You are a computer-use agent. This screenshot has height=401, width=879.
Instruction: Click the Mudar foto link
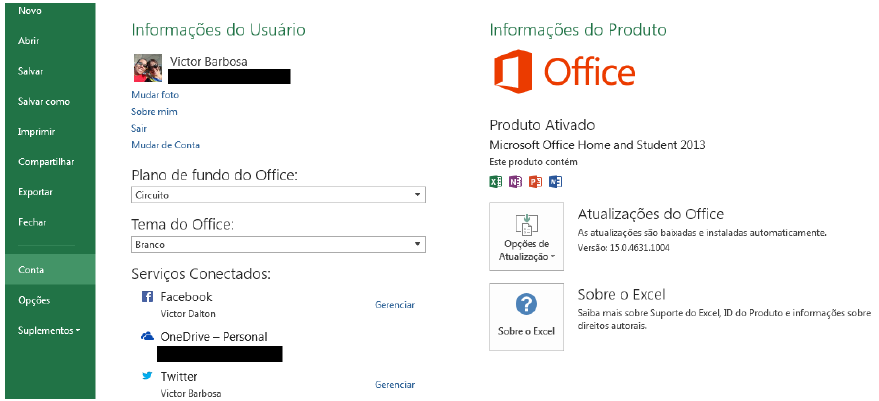[155, 94]
